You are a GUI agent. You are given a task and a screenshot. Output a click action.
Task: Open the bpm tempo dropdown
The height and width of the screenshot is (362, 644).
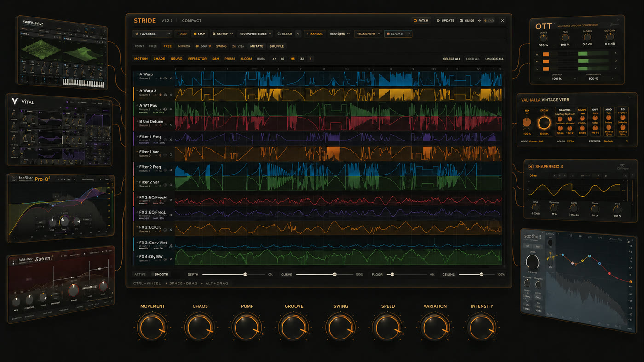[x=339, y=34]
